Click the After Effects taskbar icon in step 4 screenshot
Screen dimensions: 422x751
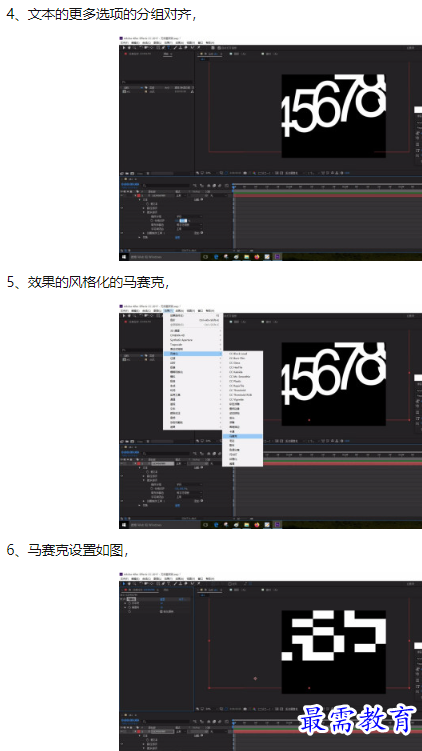pos(277,257)
